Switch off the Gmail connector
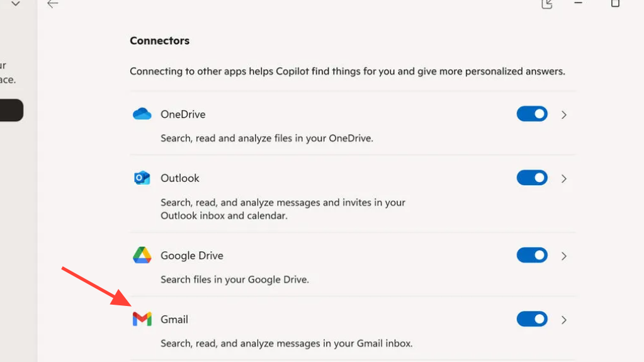 coord(532,319)
